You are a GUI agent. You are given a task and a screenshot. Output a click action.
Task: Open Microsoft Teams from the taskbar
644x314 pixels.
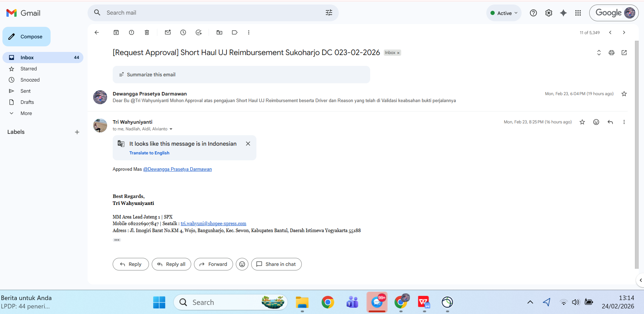352,302
